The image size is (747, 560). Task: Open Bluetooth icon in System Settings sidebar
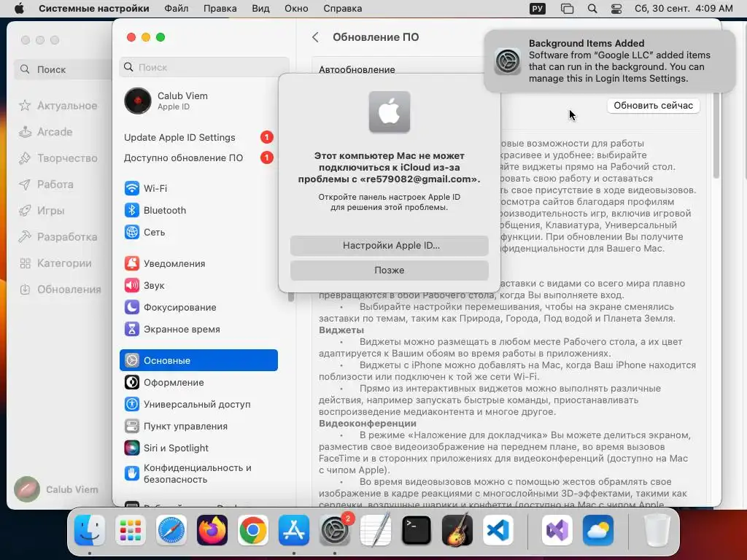pos(132,210)
